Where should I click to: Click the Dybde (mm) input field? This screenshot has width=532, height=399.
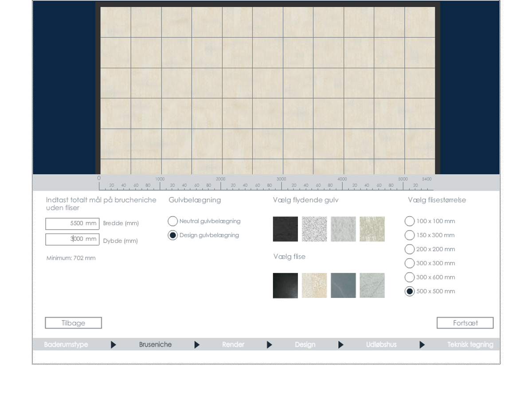click(x=72, y=239)
